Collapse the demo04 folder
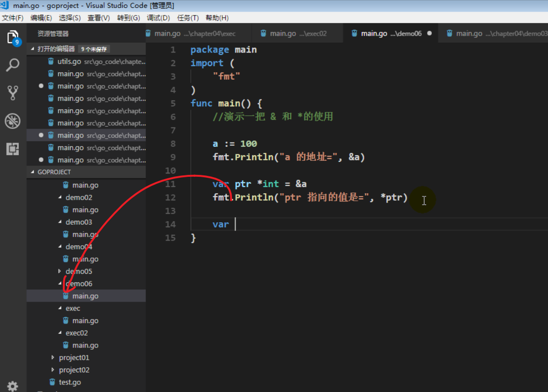Viewport: 548px width, 392px height. click(x=60, y=247)
